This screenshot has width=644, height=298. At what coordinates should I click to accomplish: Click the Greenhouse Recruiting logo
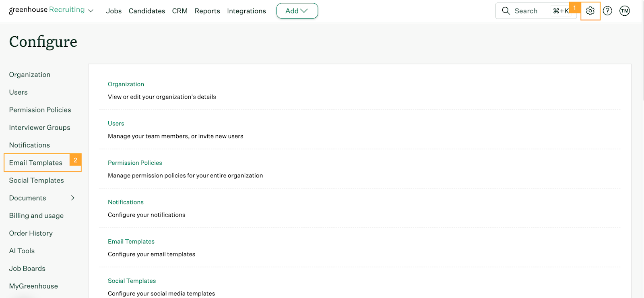coord(47,10)
